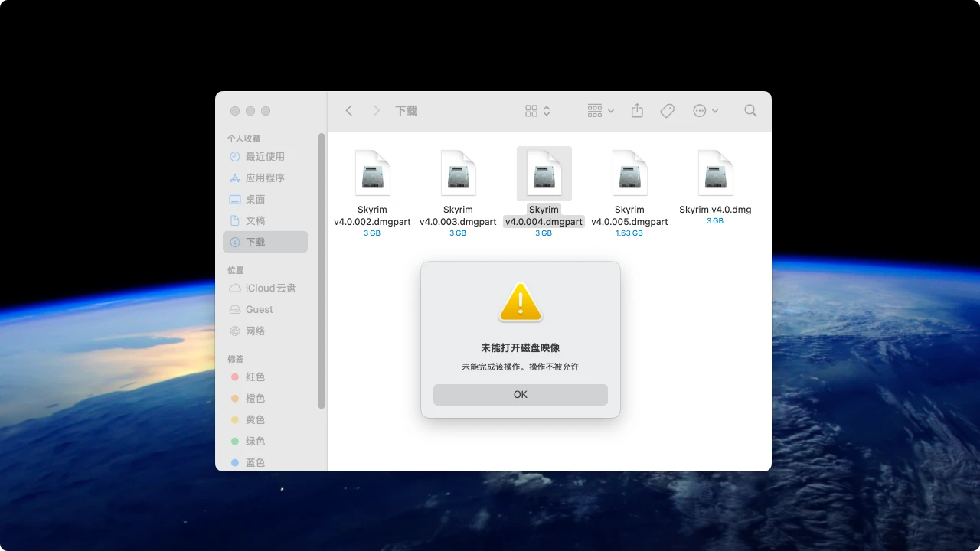The image size is (980, 551).
Task: Select 下载 in the sidebar
Action: (x=265, y=242)
